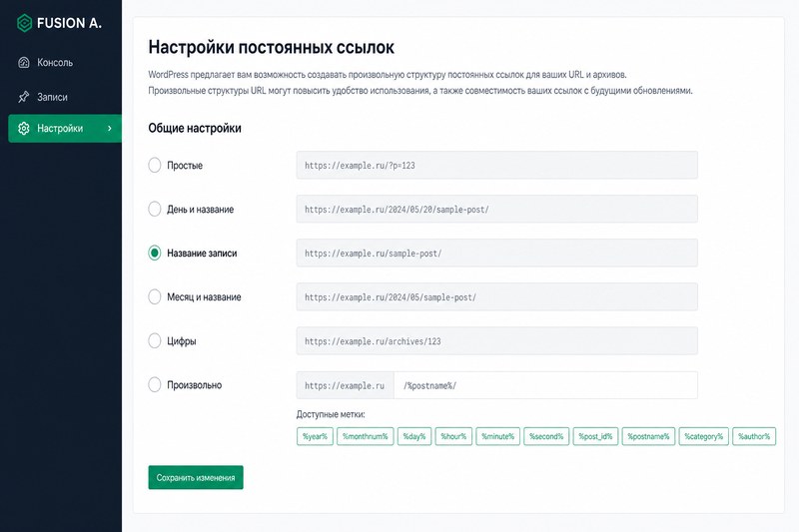Insert the %author% tag
Viewport: 799px width, 532px height.
pos(754,436)
